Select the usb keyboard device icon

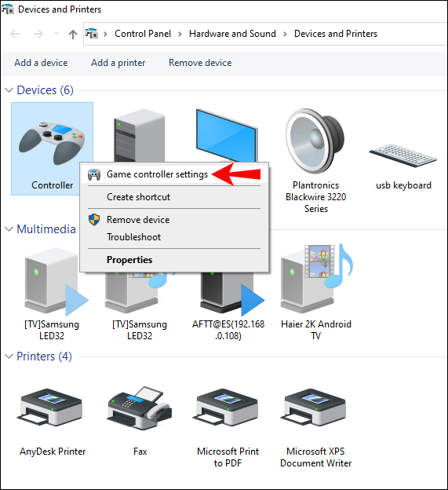[402, 155]
